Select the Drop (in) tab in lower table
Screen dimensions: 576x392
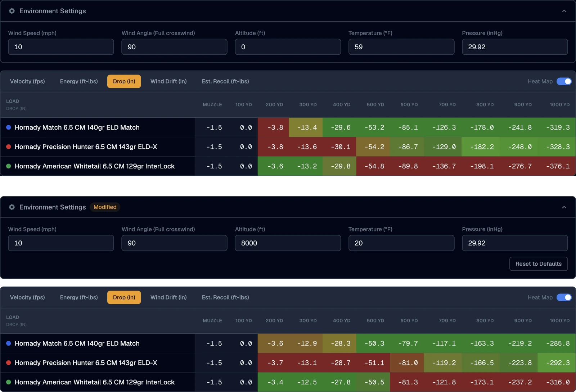point(124,297)
